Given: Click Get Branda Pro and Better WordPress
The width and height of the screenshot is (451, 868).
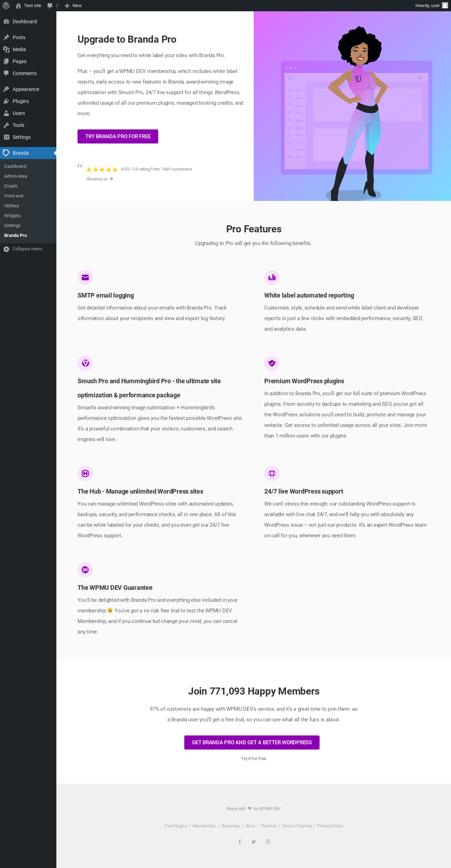Looking at the screenshot, I should [252, 742].
